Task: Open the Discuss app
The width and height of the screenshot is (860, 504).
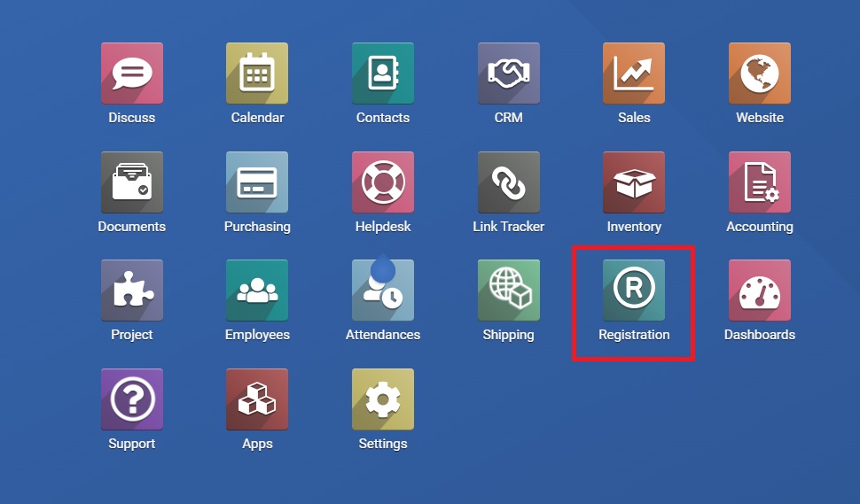Action: pyautogui.click(x=131, y=74)
